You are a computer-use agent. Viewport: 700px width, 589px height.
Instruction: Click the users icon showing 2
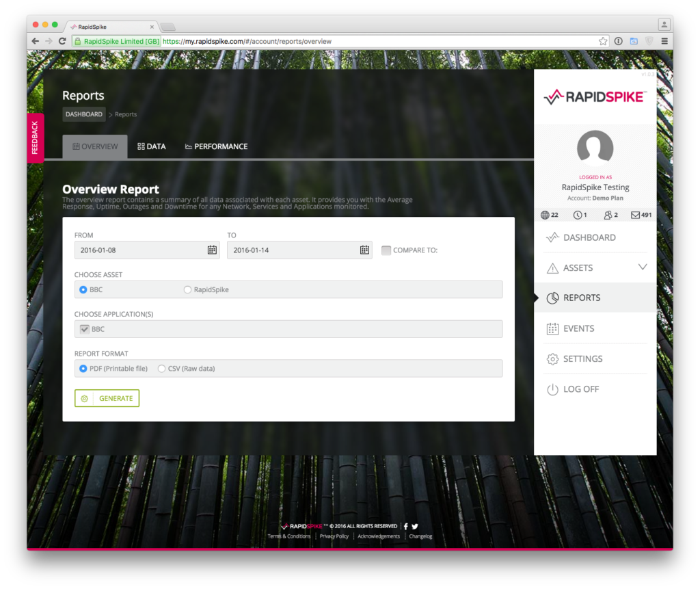click(608, 214)
